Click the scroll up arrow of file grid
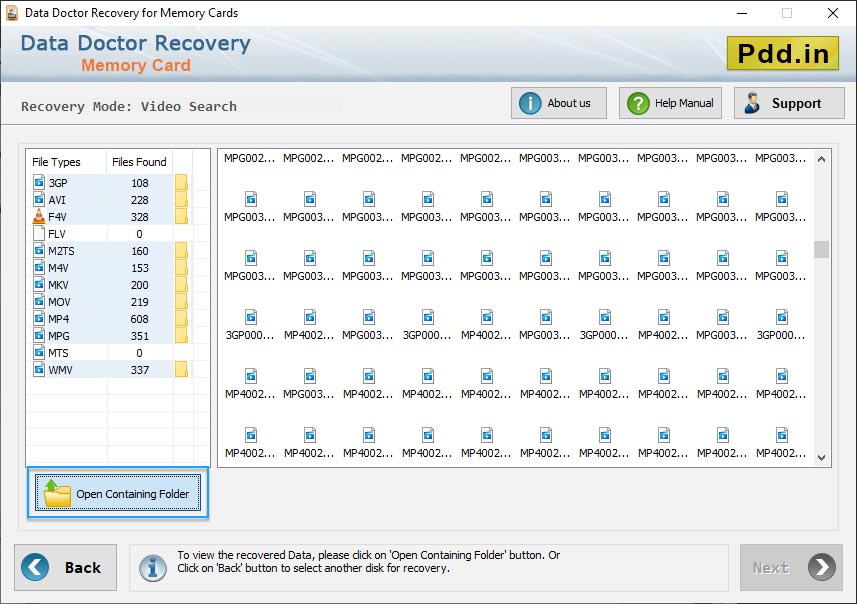The image size is (857, 604). pos(821,159)
